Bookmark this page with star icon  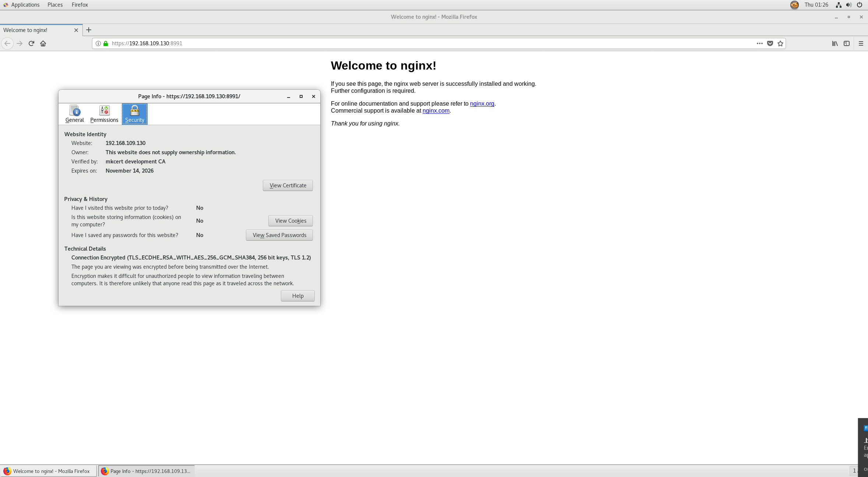780,43
